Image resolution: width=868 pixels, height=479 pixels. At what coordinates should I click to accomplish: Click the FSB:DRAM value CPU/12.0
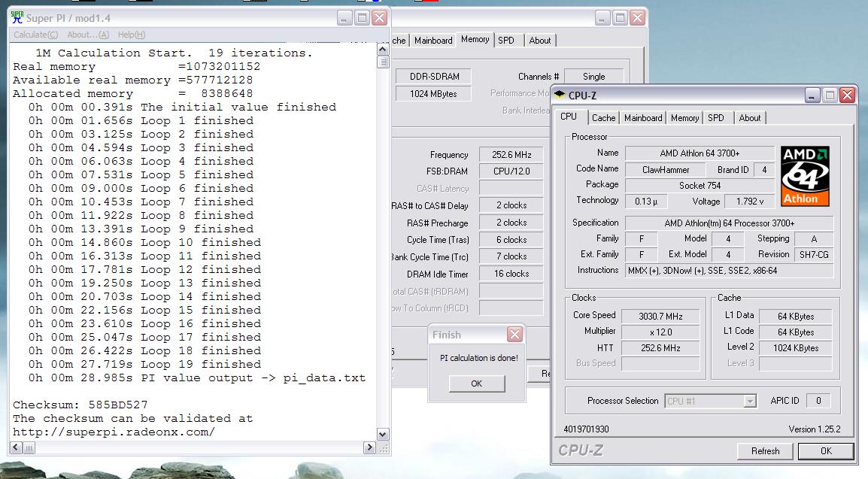pos(511,171)
